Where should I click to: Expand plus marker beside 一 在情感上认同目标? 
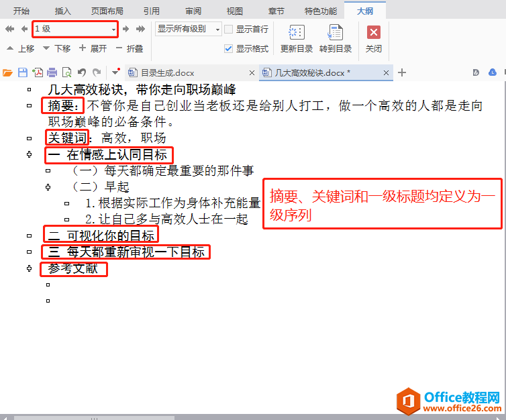[x=30, y=154]
